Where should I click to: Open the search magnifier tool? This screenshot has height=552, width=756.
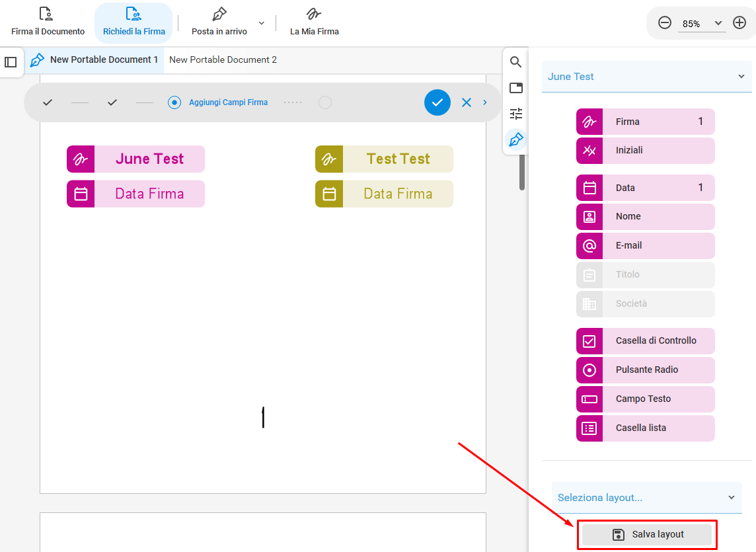point(516,61)
